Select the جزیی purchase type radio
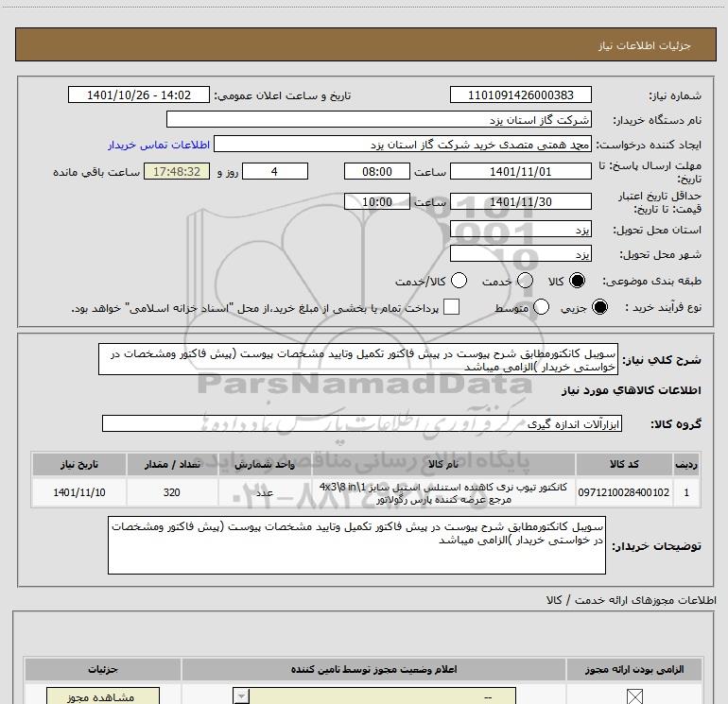 599,307
